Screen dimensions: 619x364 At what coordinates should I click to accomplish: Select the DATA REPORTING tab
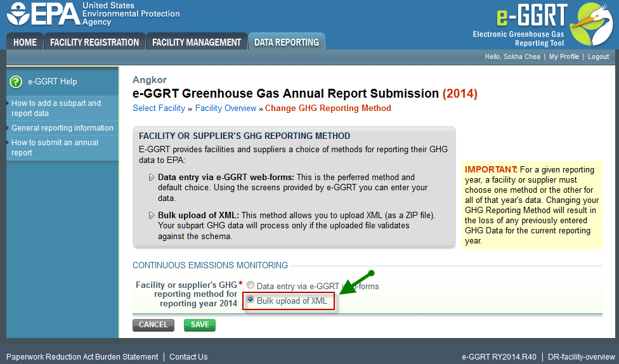[x=287, y=42]
